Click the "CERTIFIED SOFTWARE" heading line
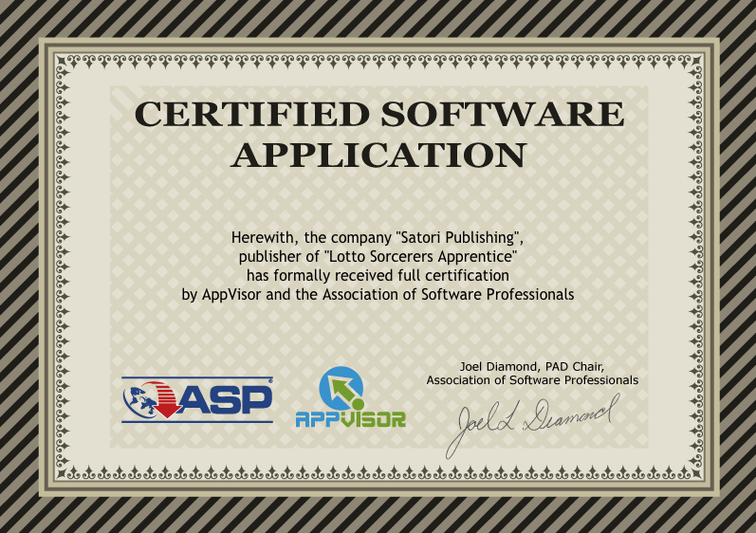The height and width of the screenshot is (533, 756). 378,114
